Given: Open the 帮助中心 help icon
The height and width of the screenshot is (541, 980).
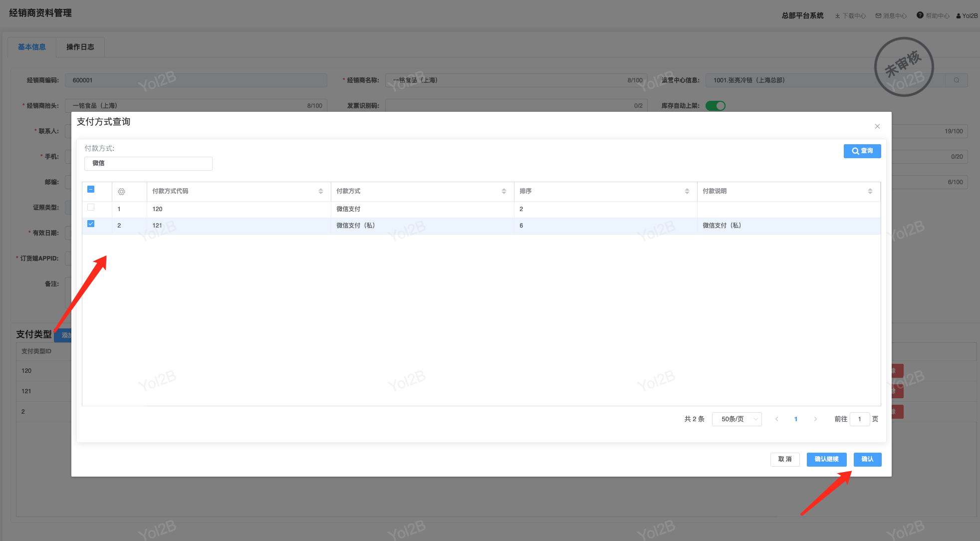Looking at the screenshot, I should [x=920, y=15].
